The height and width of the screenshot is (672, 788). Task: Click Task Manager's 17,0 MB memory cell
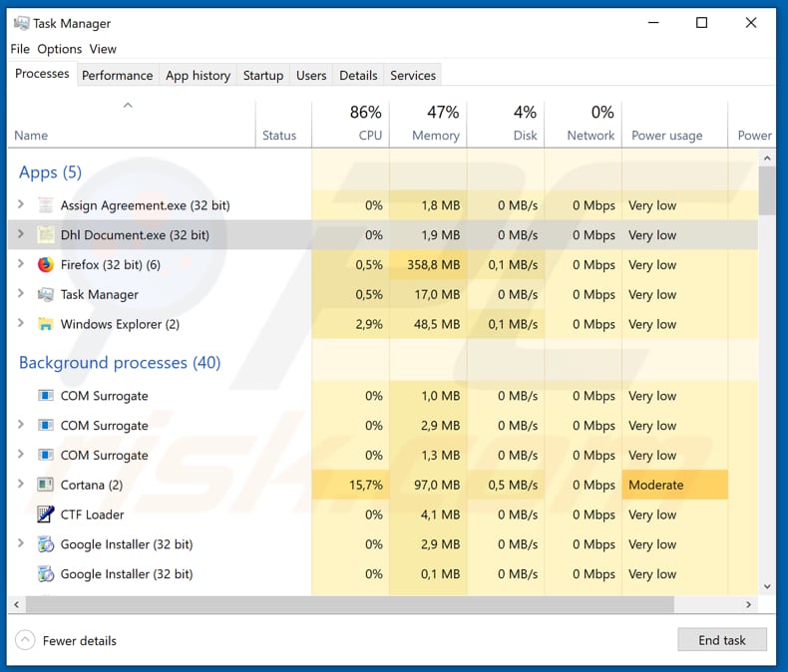point(428,294)
